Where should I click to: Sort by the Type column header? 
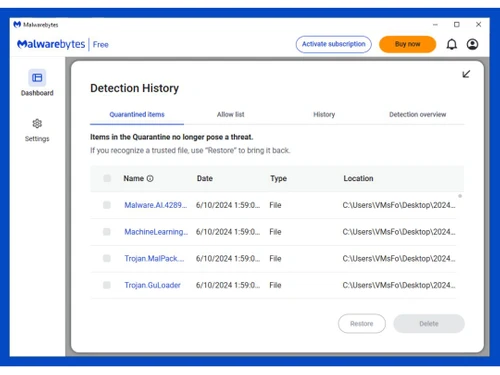(278, 178)
